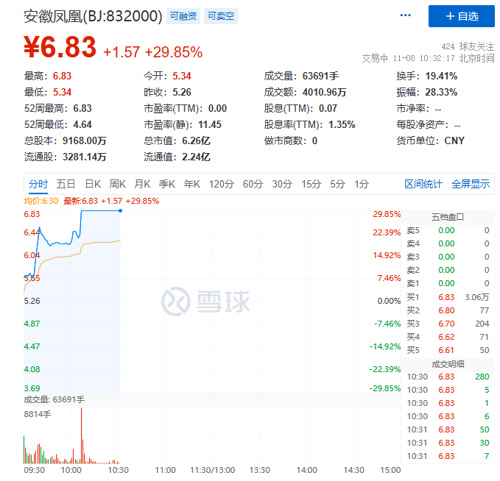This screenshot has width=500, height=481.
Task: Click the 可融资 tag badge
Action: point(183,16)
